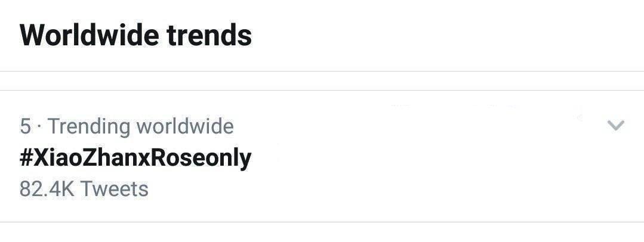Open the dropdown chevron on the trend
This screenshot has width=644, height=242.
(x=615, y=125)
